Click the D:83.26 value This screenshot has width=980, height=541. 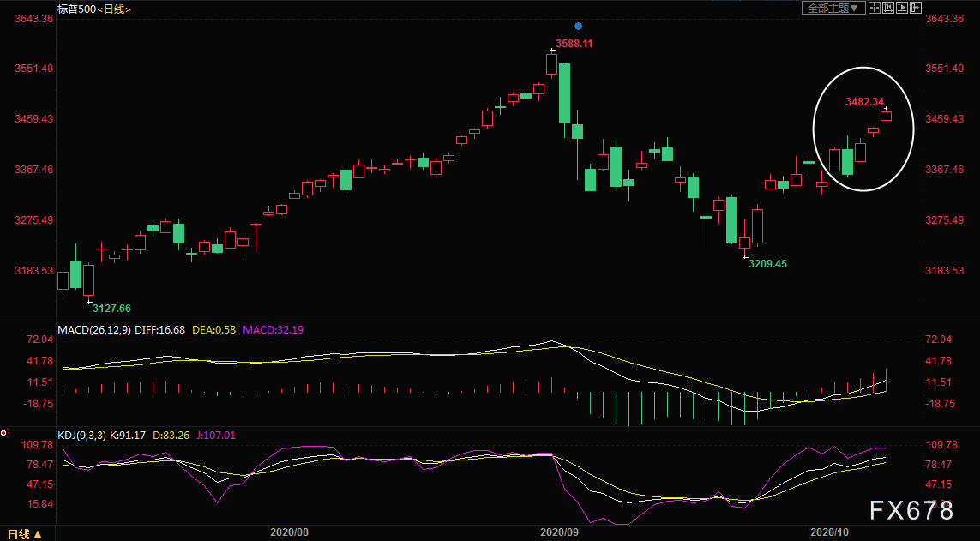pos(171,435)
